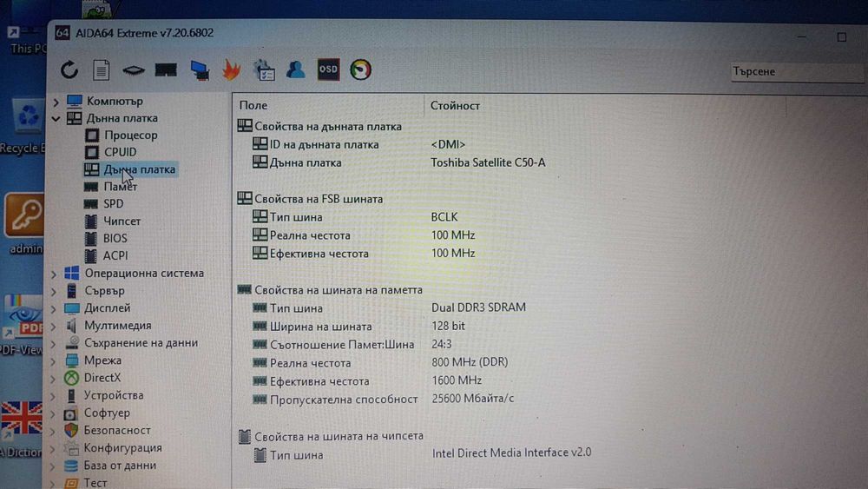Click the Търсене search field
The image size is (868, 489).
coord(797,71)
